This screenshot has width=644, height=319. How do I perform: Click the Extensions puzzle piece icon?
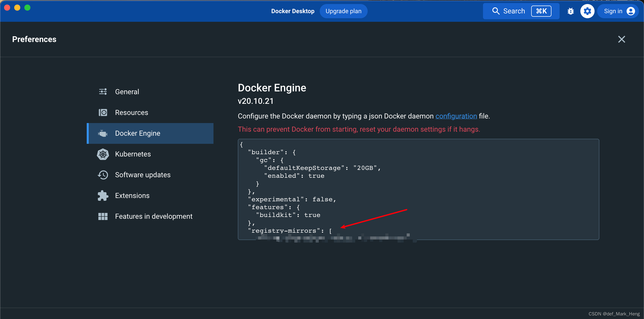103,195
